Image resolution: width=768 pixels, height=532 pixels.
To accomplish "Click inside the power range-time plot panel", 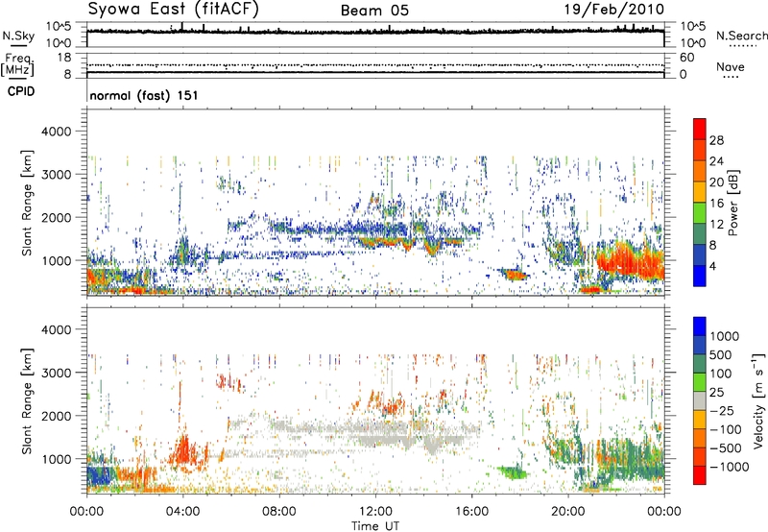I will click(375, 202).
